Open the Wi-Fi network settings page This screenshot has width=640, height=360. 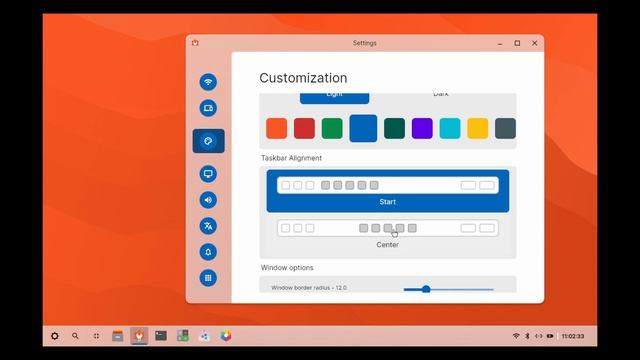(x=208, y=82)
